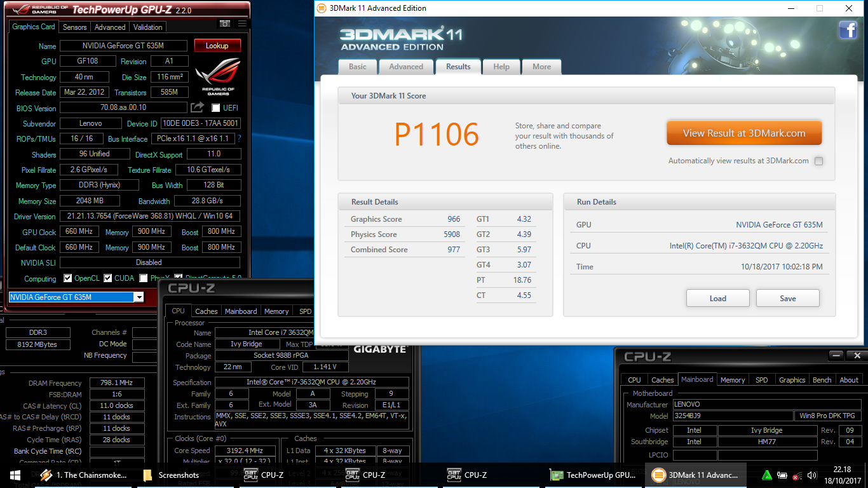
Task: Click the green triangle tray icon
Action: pyautogui.click(x=767, y=475)
